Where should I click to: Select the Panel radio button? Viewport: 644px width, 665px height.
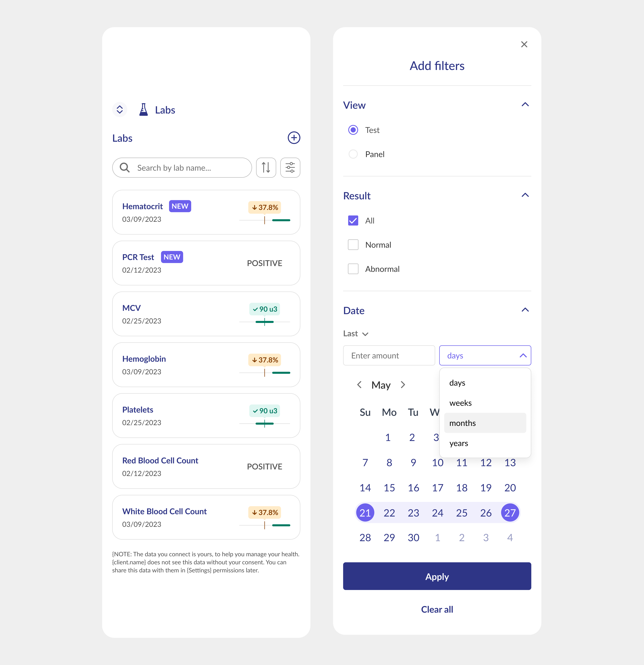(x=353, y=154)
